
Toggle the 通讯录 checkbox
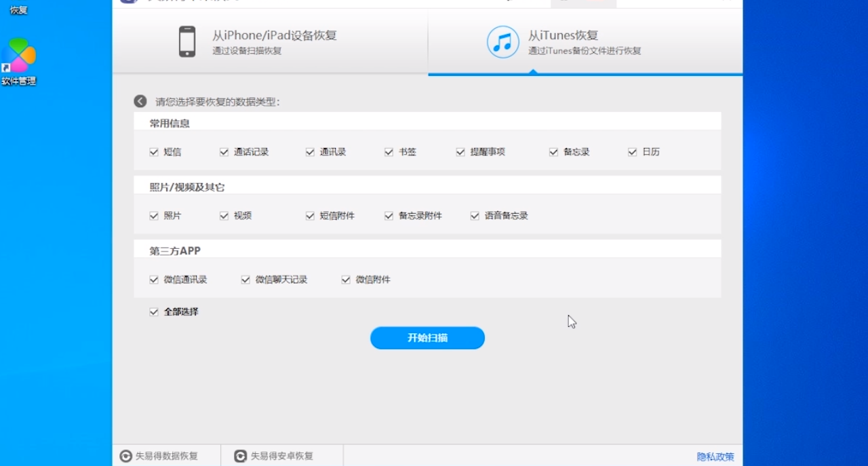[x=311, y=152]
